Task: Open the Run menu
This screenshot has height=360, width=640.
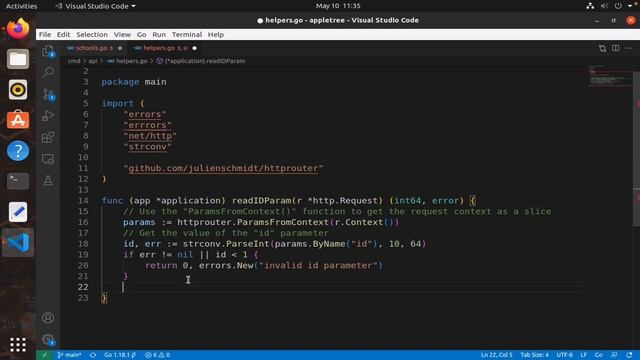Action: [x=159, y=35]
